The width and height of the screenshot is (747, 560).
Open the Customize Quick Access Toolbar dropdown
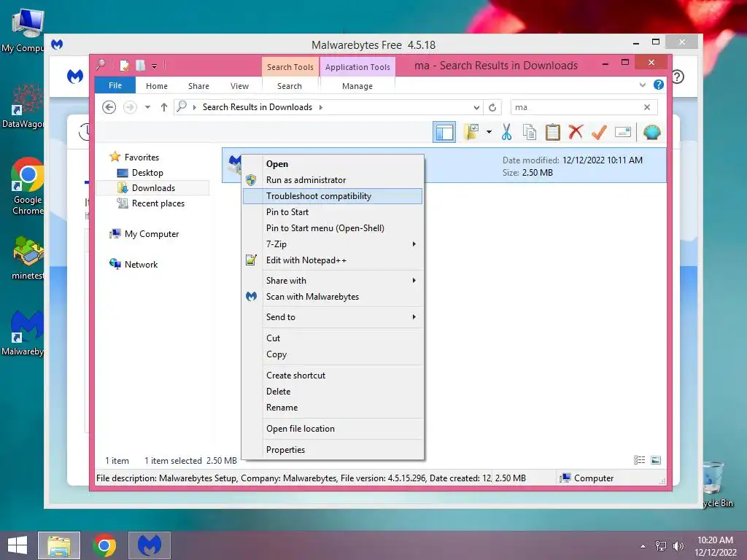(x=155, y=66)
